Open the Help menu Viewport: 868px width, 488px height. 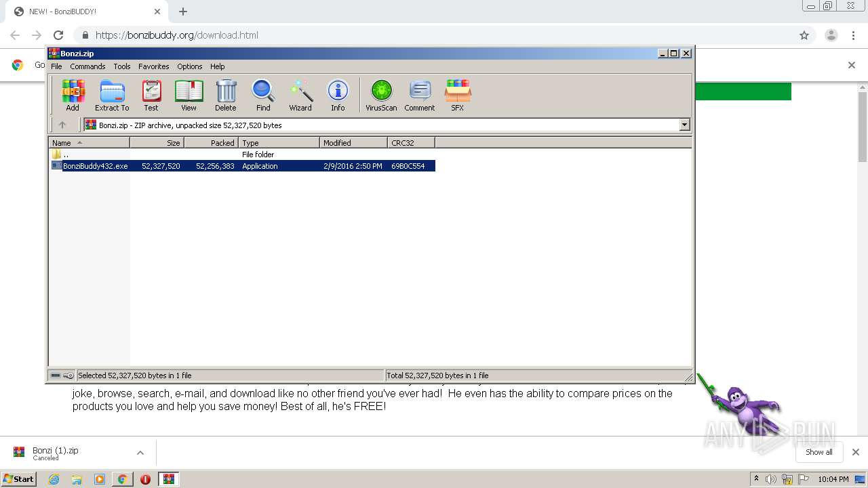pyautogui.click(x=217, y=66)
